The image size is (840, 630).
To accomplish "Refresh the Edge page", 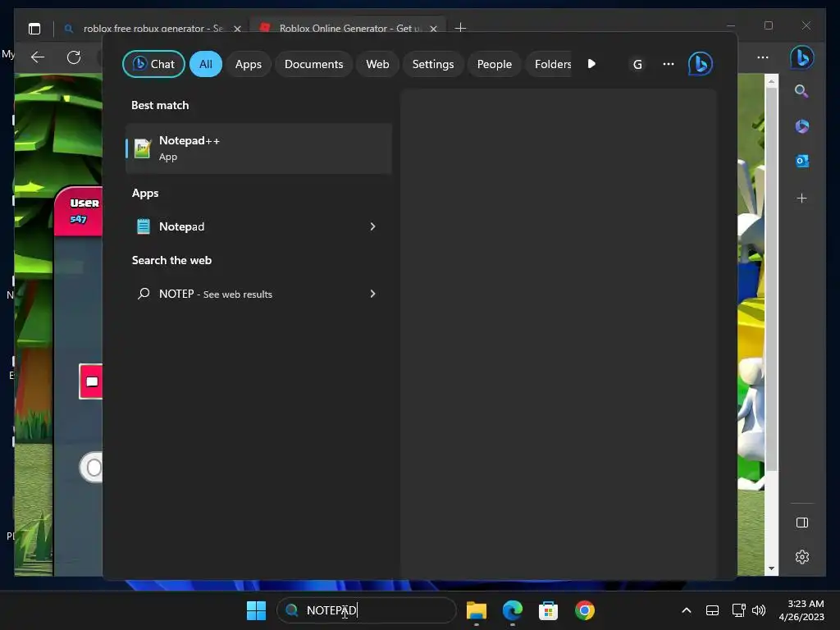I will click(x=74, y=57).
